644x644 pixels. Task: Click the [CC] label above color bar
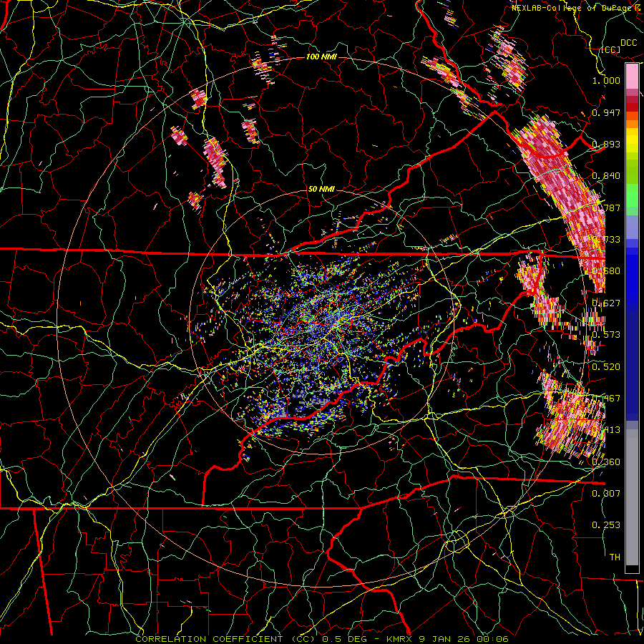click(x=610, y=49)
